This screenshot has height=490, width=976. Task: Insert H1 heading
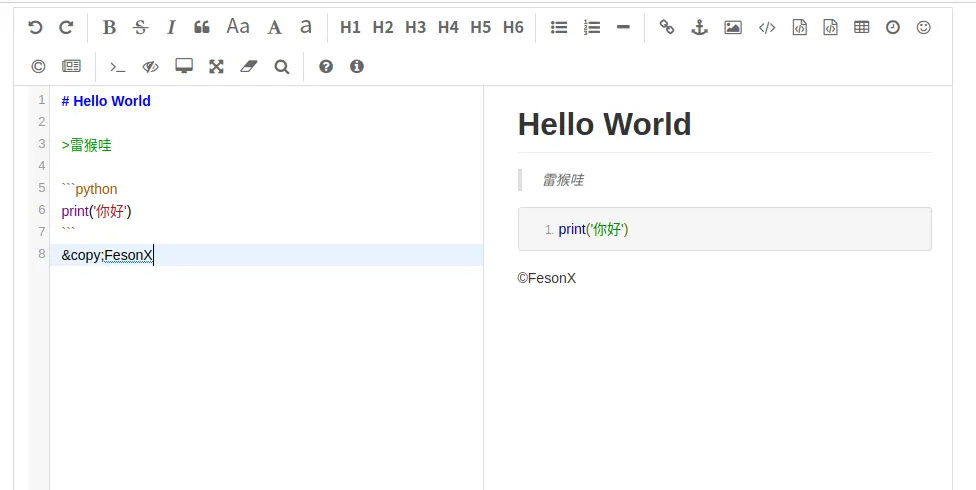point(350,27)
